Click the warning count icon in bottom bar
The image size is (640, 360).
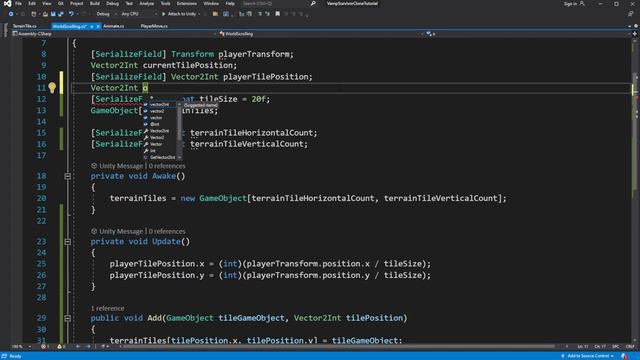tap(59, 347)
